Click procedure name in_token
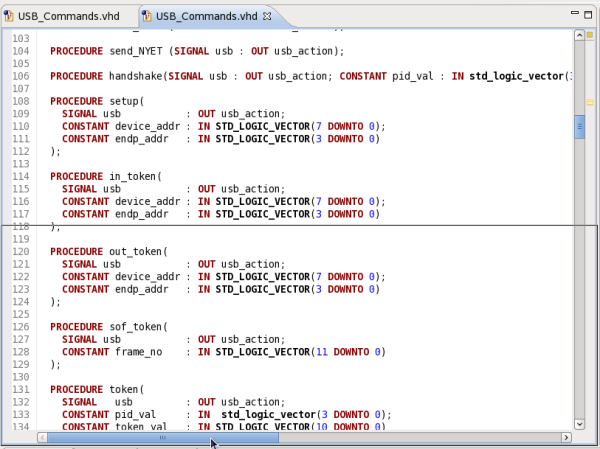 coord(133,176)
